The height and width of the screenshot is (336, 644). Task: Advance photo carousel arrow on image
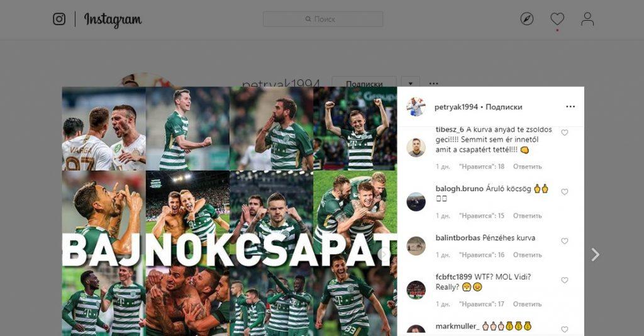click(384, 254)
